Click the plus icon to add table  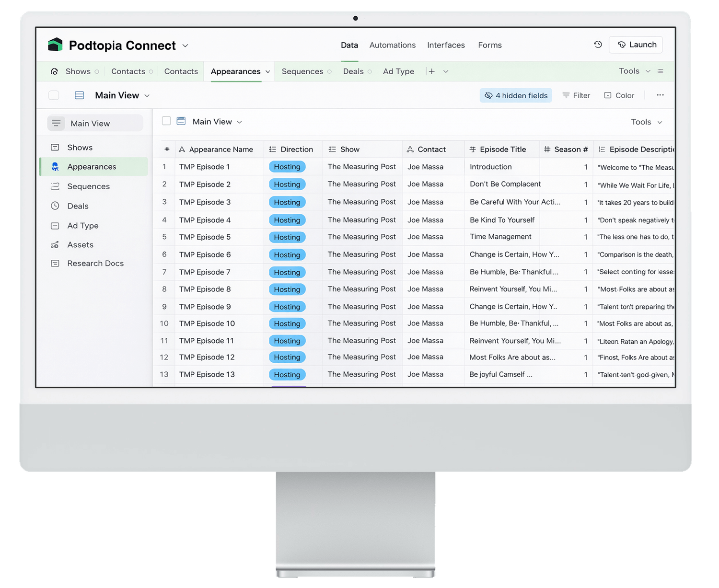(432, 71)
